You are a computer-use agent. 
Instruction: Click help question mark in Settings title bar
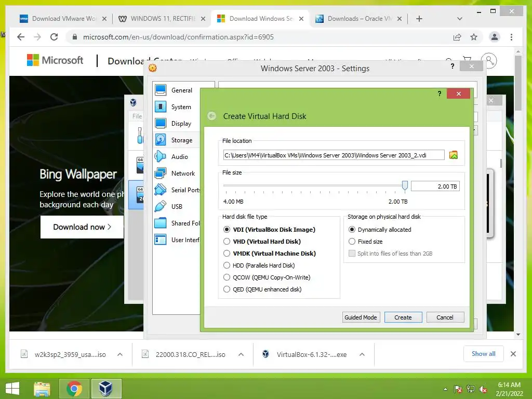pyautogui.click(x=453, y=66)
